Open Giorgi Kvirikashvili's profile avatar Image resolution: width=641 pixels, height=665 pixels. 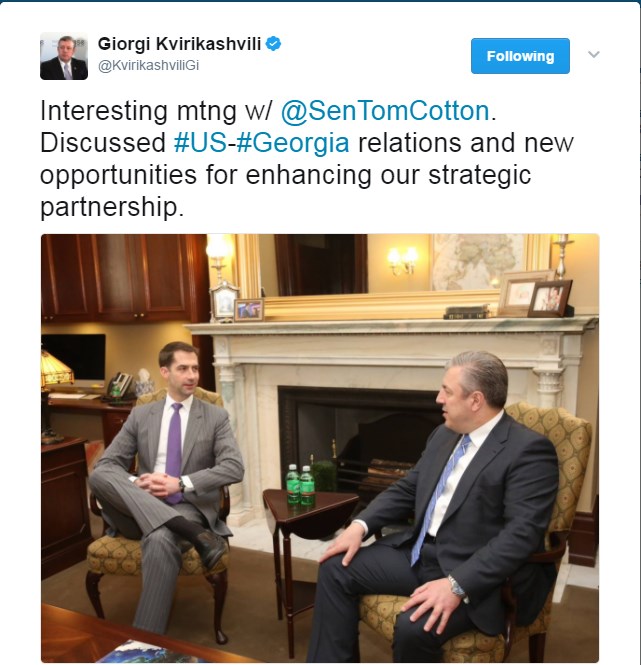[64, 56]
